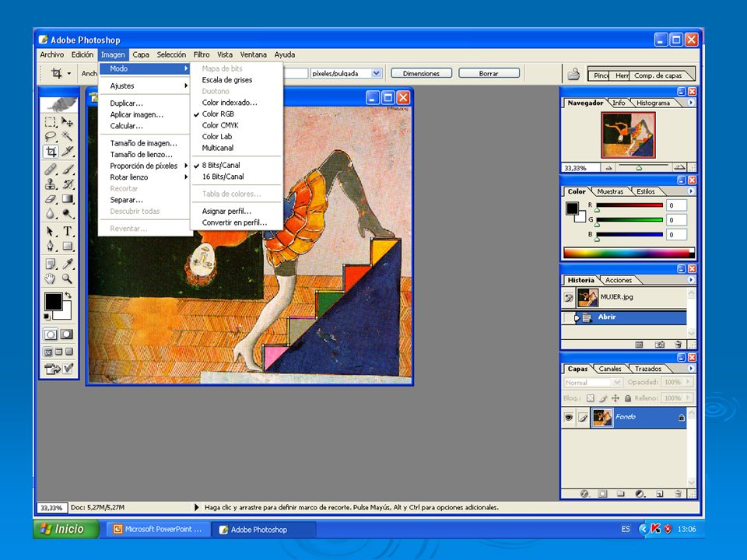This screenshot has height=560, width=747.
Task: Switch to Quick Mask mode
Action: pyautogui.click(x=67, y=334)
